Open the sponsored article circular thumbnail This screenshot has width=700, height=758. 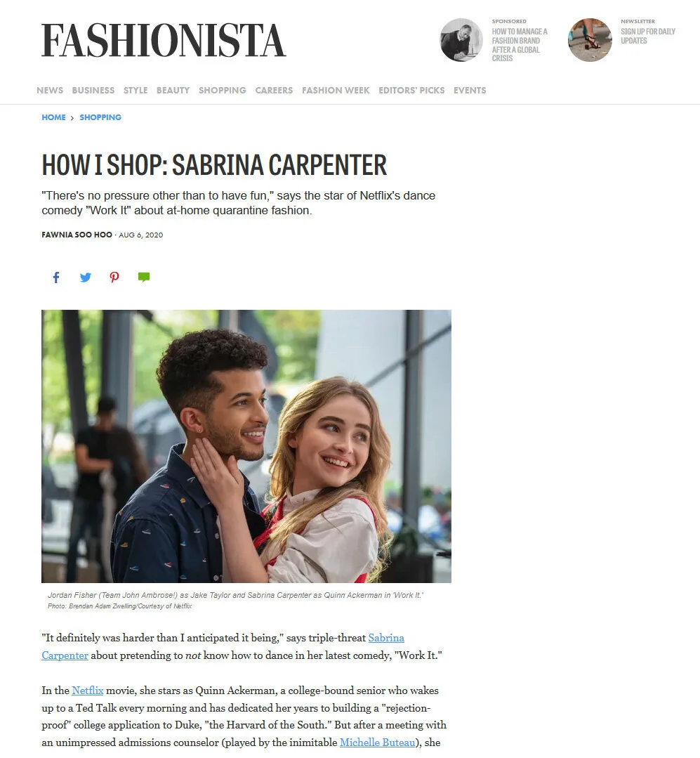pos(461,39)
